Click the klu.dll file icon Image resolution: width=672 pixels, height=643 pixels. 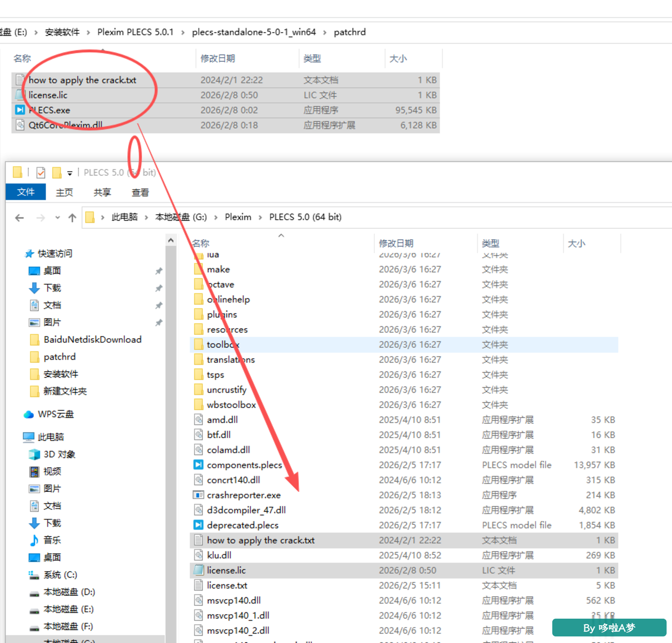click(199, 555)
